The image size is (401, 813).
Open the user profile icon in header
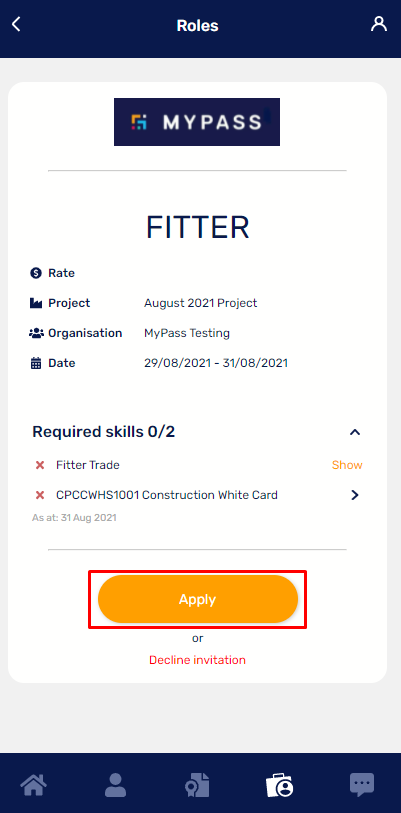[x=379, y=24]
